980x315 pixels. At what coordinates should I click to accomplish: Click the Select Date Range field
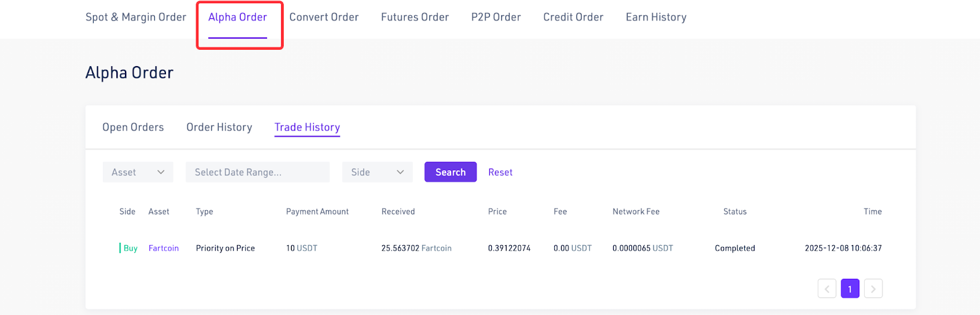tap(257, 172)
